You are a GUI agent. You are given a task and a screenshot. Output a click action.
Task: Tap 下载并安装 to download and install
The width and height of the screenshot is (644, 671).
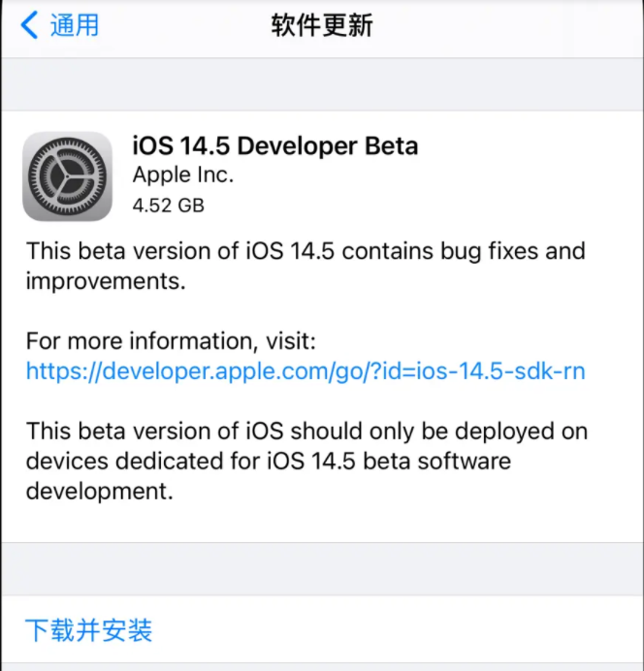click(88, 630)
